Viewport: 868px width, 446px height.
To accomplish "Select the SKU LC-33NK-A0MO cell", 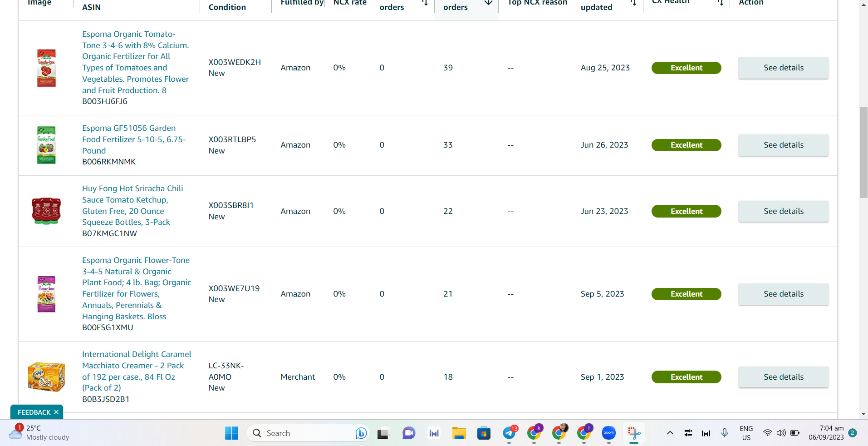I will click(x=226, y=371).
